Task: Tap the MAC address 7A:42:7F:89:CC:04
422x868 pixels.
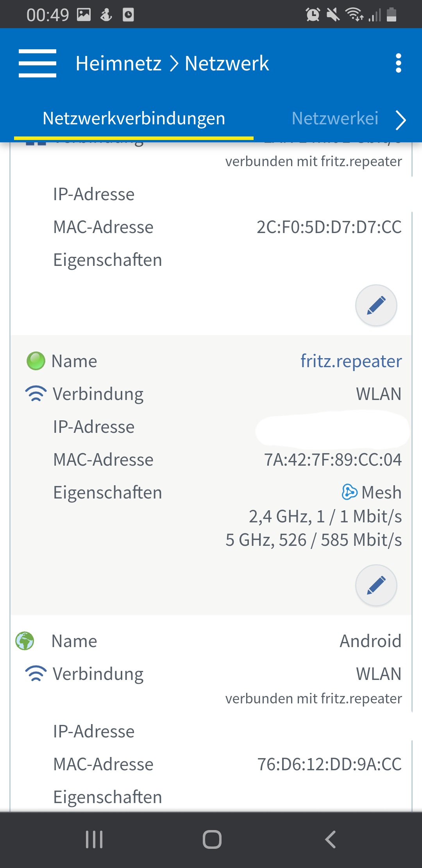Action: pyautogui.click(x=333, y=460)
